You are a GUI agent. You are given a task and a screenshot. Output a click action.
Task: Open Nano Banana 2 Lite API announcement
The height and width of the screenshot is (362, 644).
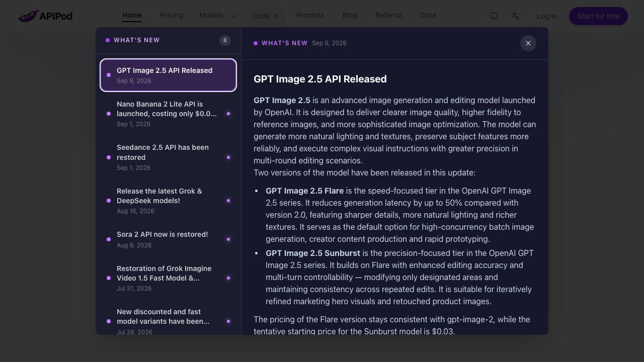click(x=169, y=114)
